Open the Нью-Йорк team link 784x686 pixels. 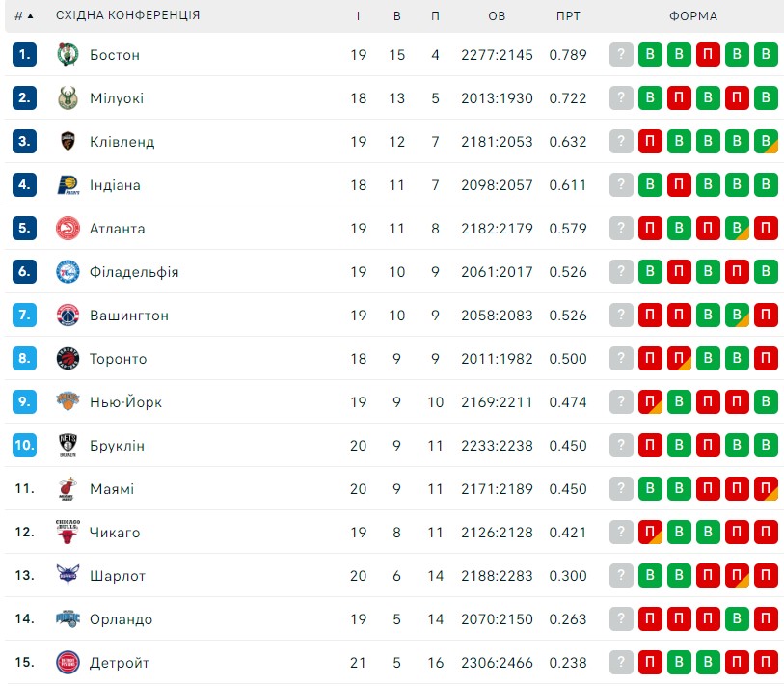[x=125, y=401]
